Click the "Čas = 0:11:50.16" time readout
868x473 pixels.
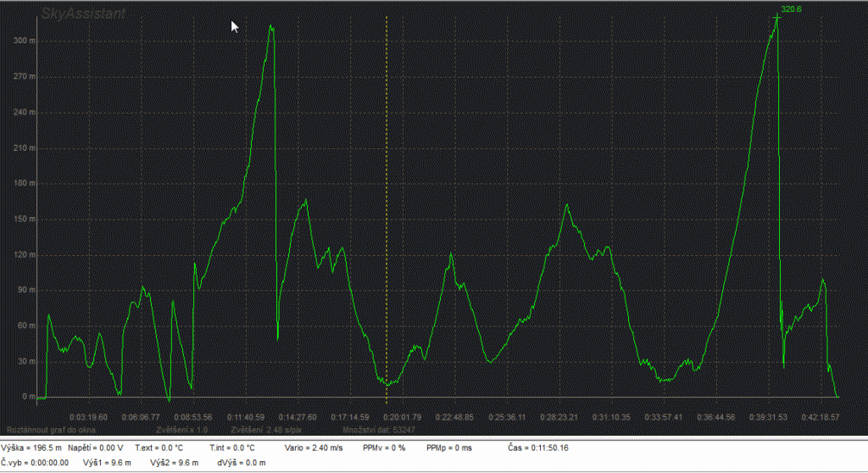[x=538, y=447]
